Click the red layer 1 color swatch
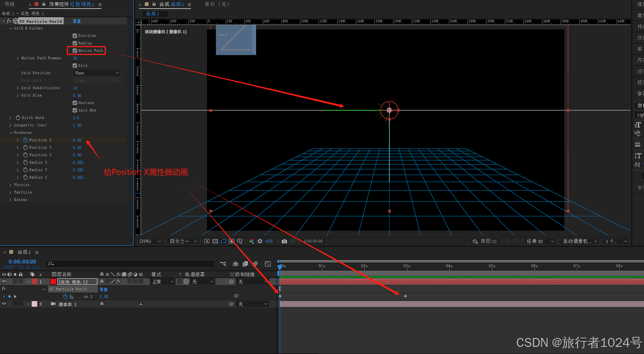 pyautogui.click(x=53, y=282)
